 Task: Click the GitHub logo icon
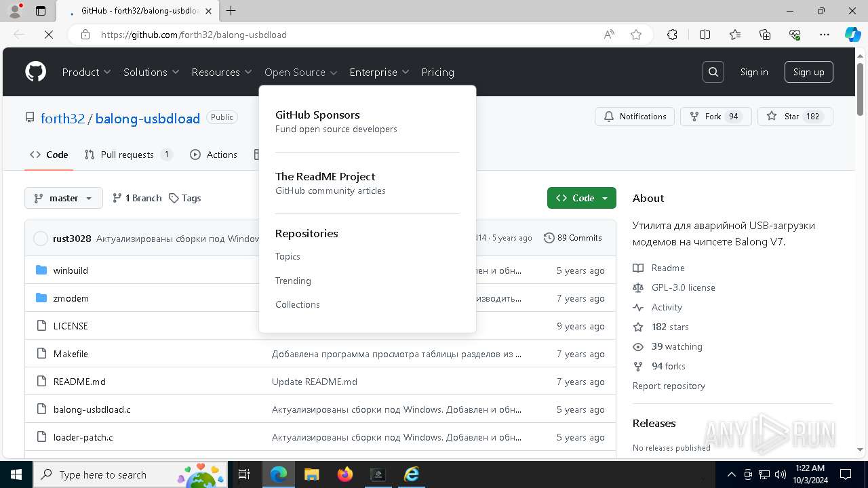coord(36,72)
